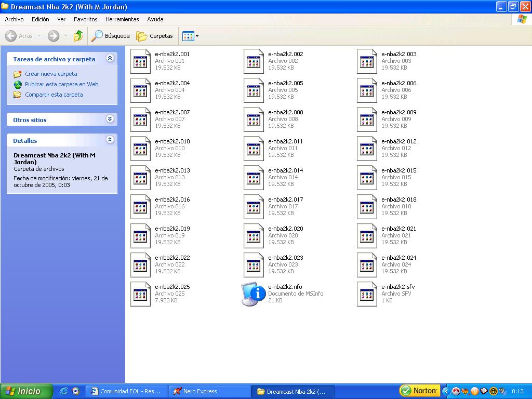Open the Ayuda menu

[155, 19]
